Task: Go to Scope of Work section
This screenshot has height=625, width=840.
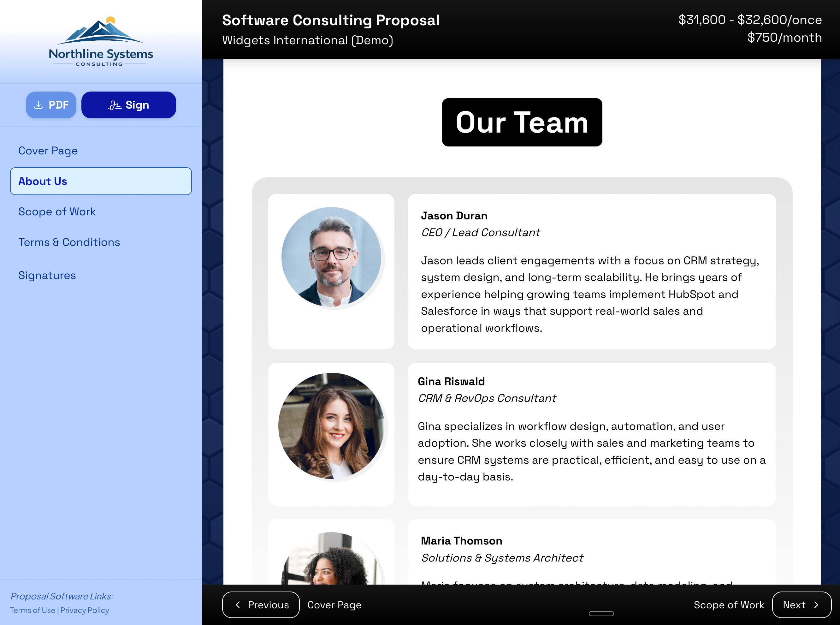Action: coord(57,211)
